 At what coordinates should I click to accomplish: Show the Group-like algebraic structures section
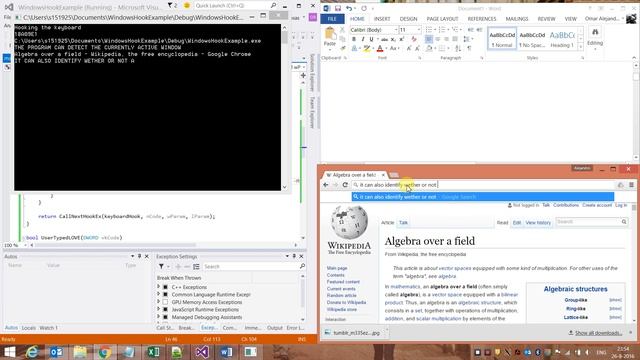pyautogui.click(x=615, y=300)
